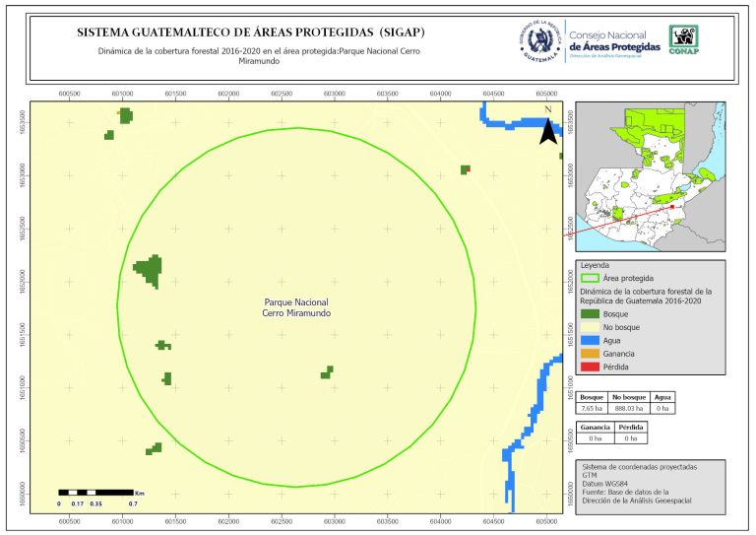Click the Sistema de coordenadas proyectadas info box
Screen dimensions: 756x535
pos(650,486)
